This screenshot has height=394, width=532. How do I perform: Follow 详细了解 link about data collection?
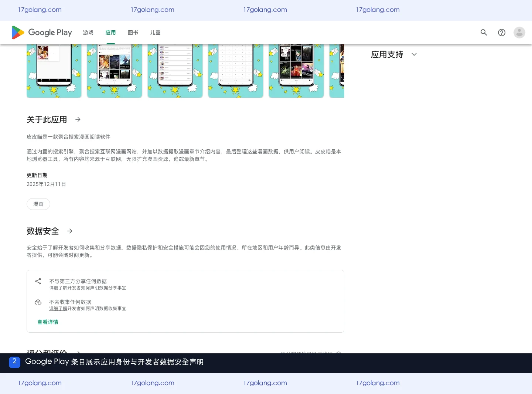[x=58, y=309]
